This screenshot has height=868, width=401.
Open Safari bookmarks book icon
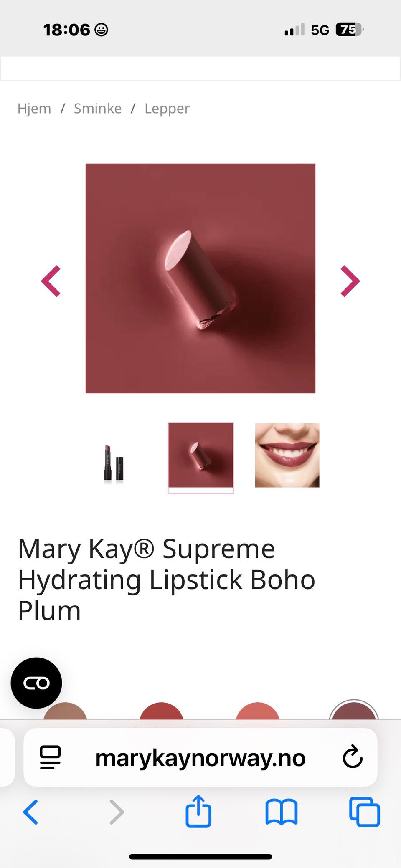(x=282, y=812)
